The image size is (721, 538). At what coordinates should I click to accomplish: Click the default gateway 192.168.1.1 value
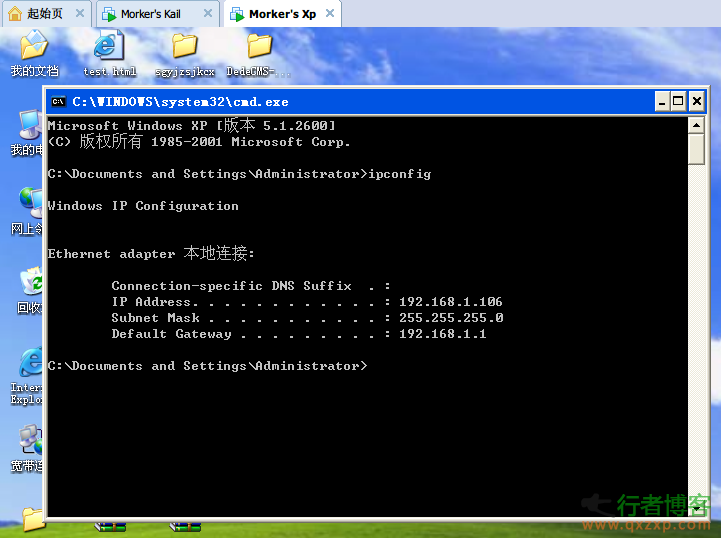(442, 334)
